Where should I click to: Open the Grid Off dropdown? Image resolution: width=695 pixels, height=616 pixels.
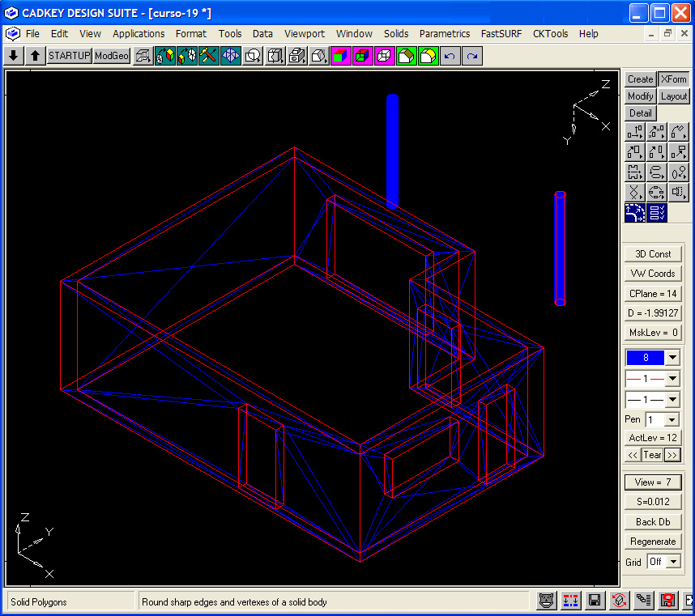tap(673, 562)
